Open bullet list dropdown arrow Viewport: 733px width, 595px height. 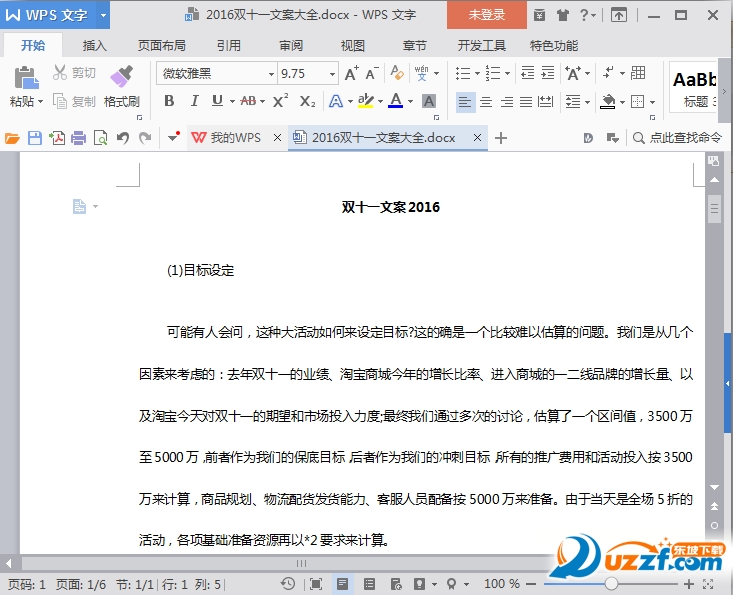click(x=477, y=73)
